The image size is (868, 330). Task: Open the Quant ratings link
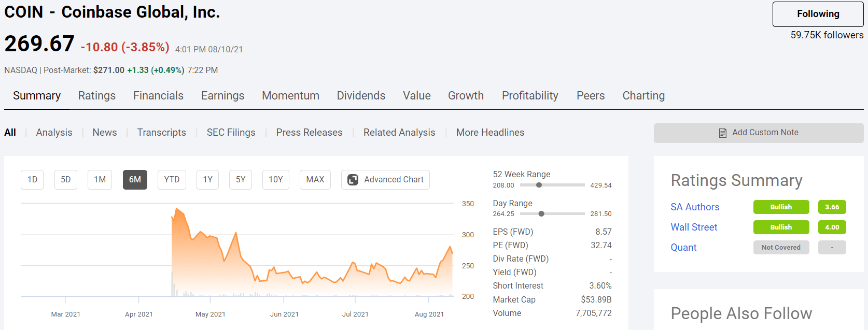683,248
